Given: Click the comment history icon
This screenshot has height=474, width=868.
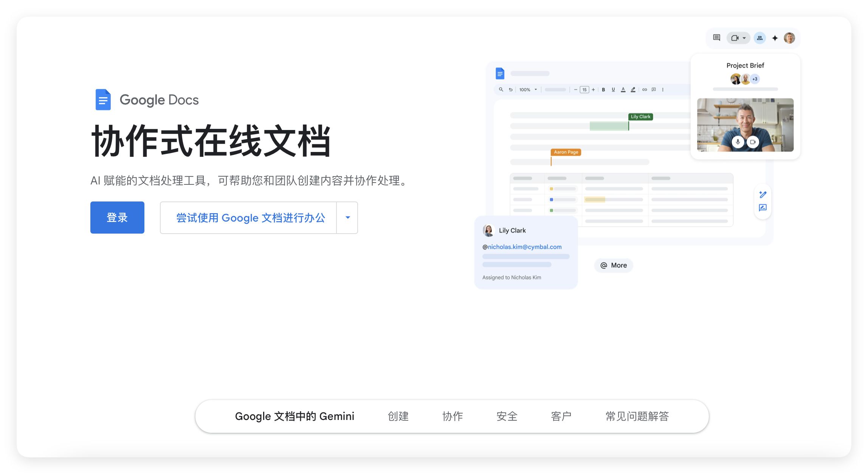Looking at the screenshot, I should coord(716,38).
